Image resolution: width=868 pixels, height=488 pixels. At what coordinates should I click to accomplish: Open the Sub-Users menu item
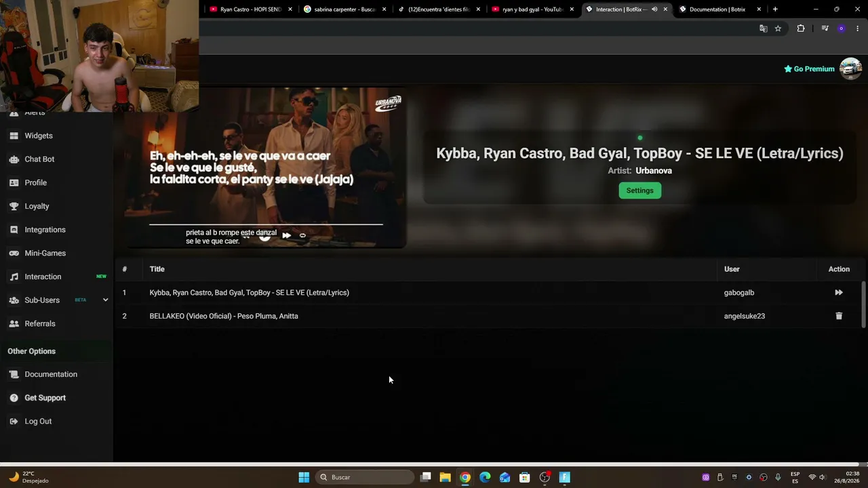(42, 300)
